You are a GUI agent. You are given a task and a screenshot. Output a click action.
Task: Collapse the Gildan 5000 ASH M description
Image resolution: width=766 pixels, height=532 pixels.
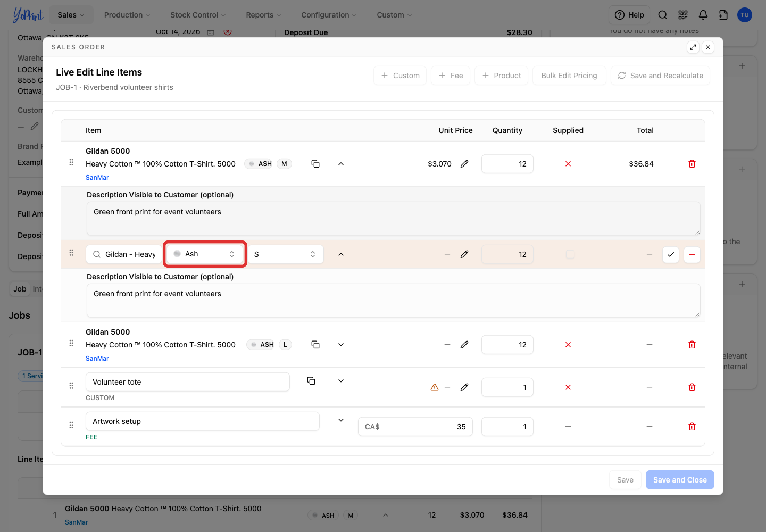coord(341,164)
